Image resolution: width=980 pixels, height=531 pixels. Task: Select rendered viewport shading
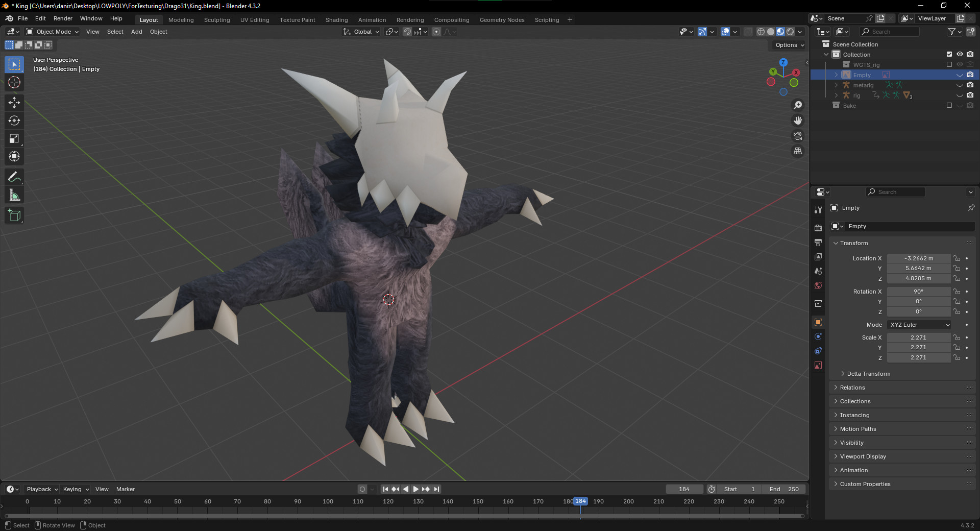(790, 32)
